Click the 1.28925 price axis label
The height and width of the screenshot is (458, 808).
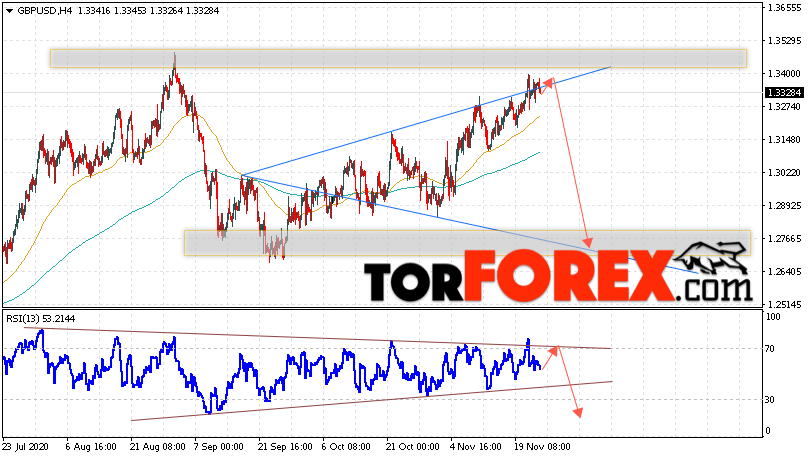784,206
